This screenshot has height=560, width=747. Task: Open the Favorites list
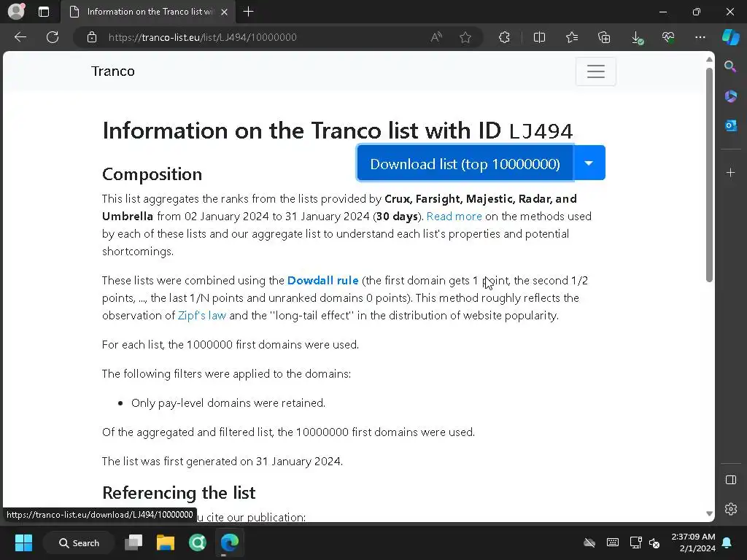pos(572,37)
